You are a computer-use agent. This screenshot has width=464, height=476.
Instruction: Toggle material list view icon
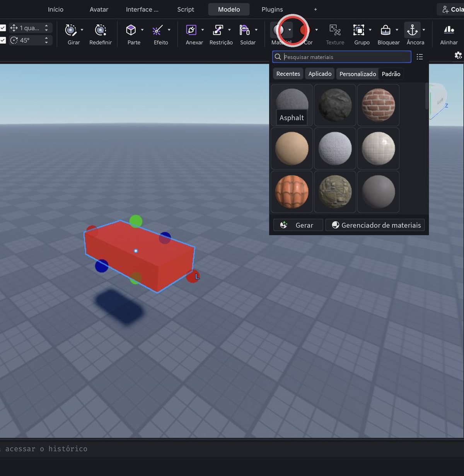[420, 57]
